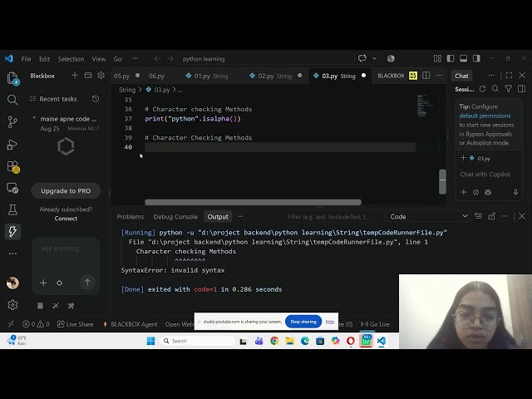Open output channel dropdown showing Code
The width and height of the screenshot is (532, 399).
click(429, 216)
